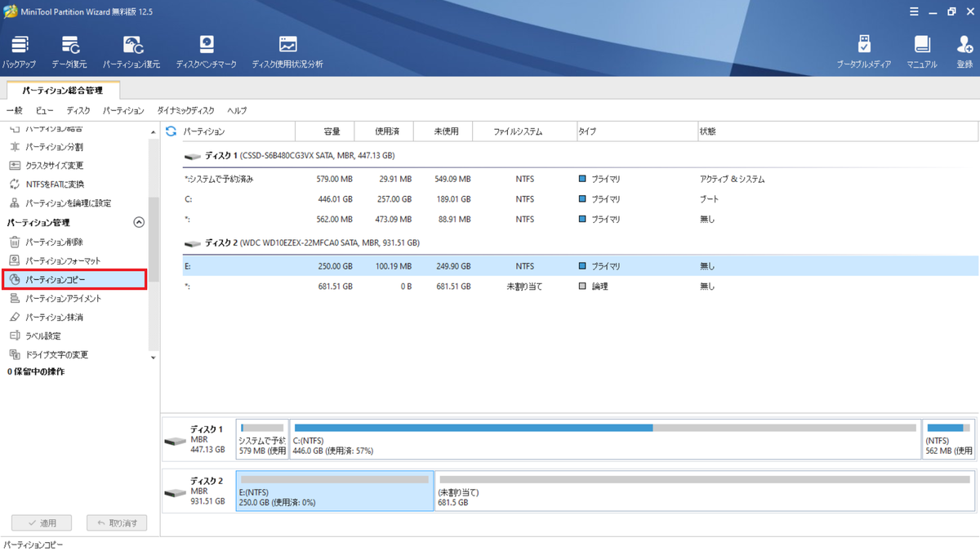Click the 取り消す undo button
The image size is (980, 551).
pos(117,522)
